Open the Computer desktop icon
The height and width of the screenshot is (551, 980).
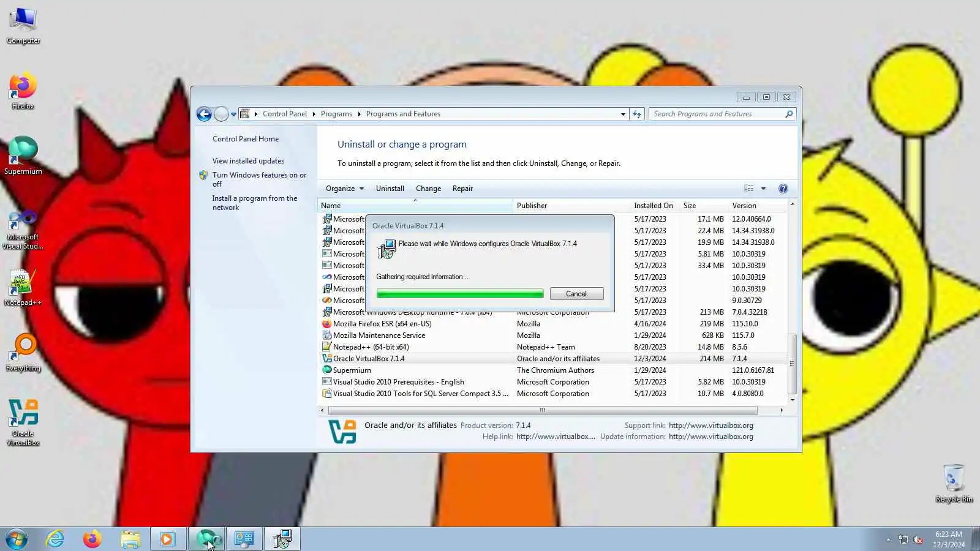click(x=23, y=26)
